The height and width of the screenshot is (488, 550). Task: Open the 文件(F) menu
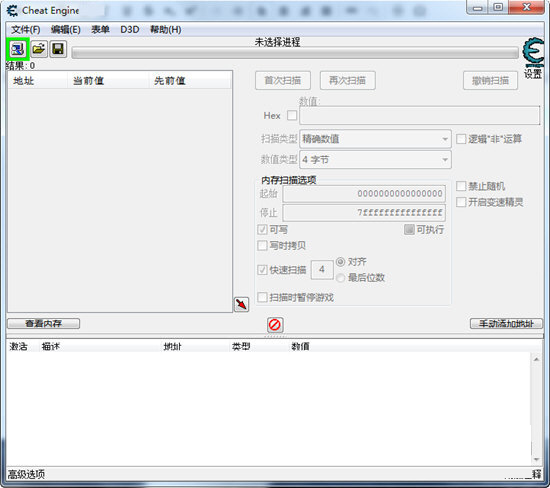(x=26, y=29)
